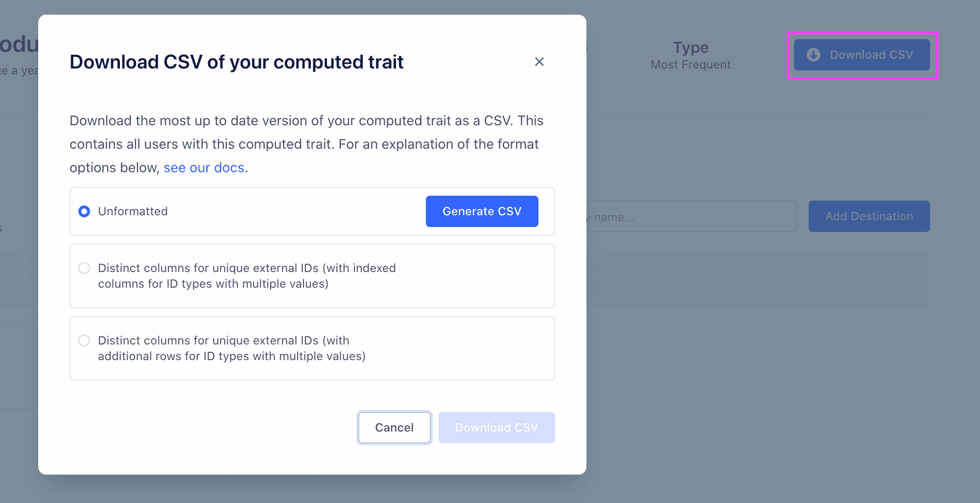Select the Most Frequent type label
This screenshot has width=980, height=503.
point(690,64)
